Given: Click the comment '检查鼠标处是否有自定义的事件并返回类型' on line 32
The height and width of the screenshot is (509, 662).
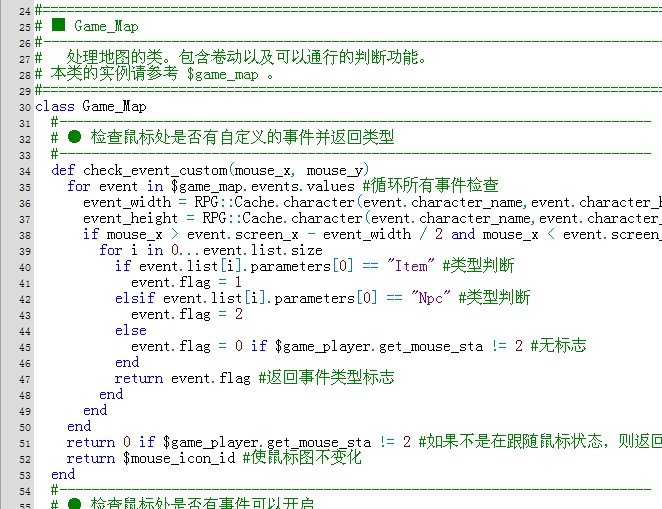Looking at the screenshot, I should coord(242,137).
